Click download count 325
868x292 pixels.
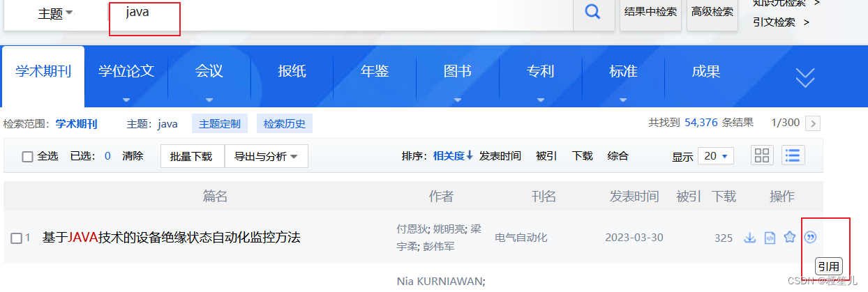(724, 238)
